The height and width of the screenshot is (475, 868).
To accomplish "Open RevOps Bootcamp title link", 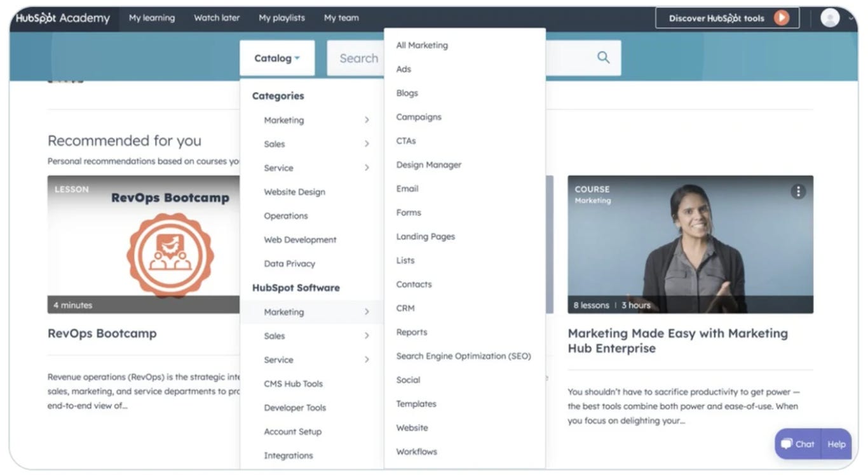I will tap(102, 333).
